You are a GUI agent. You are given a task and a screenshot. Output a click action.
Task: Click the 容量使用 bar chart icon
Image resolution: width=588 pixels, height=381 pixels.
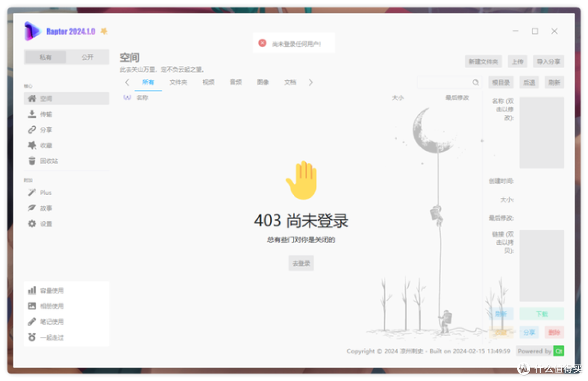coord(32,290)
